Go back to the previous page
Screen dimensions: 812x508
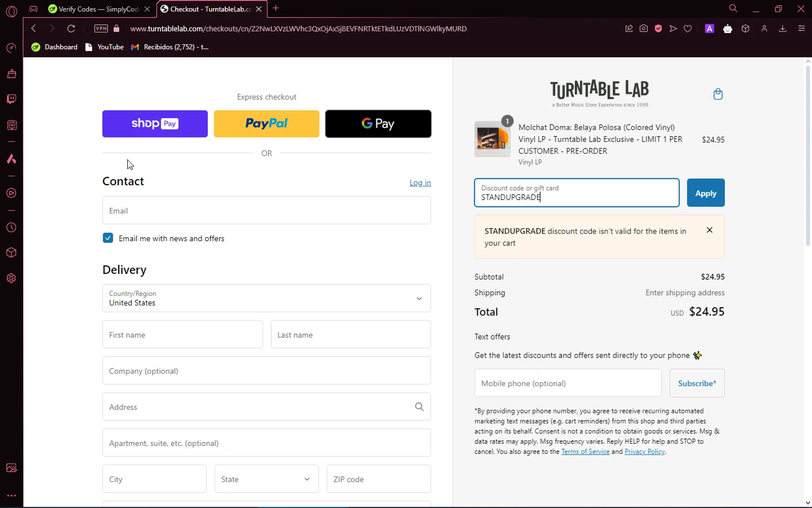(34, 29)
